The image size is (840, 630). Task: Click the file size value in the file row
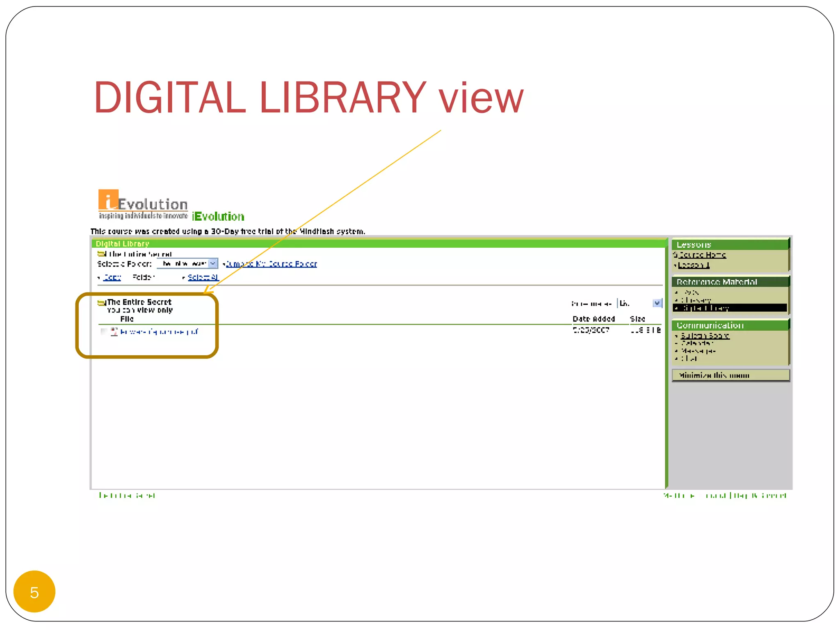tap(646, 330)
